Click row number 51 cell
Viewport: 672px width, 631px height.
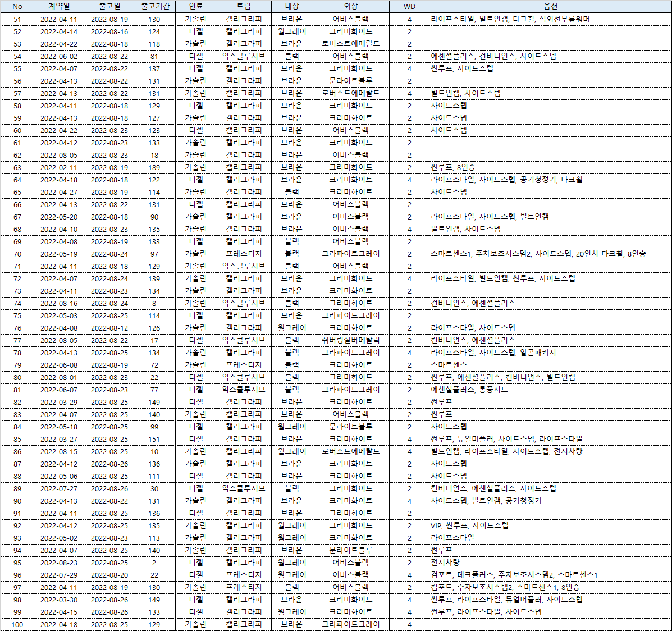tap(17, 19)
